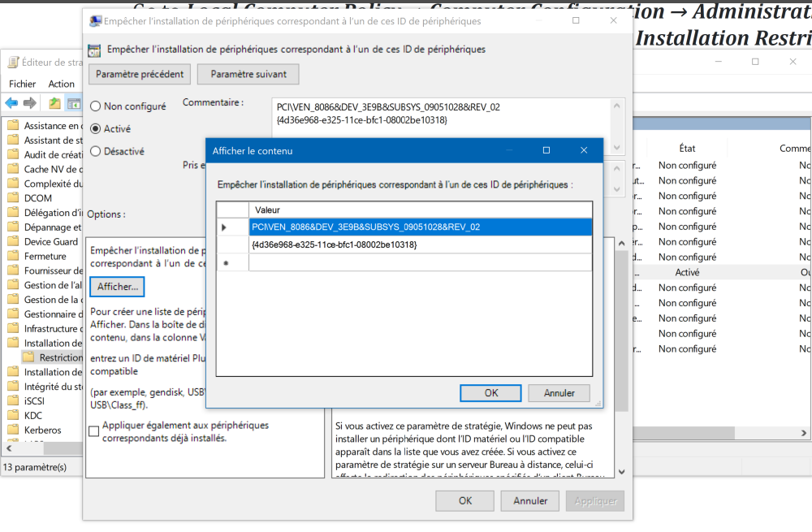This screenshot has height=532, width=812.
Task: Click the Device Guard folder icon
Action: [x=14, y=241]
